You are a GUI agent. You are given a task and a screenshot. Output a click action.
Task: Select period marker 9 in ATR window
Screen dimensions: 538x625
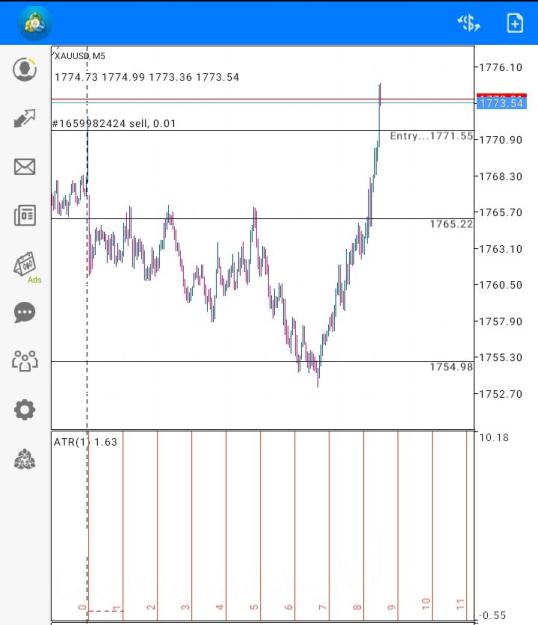[391, 607]
